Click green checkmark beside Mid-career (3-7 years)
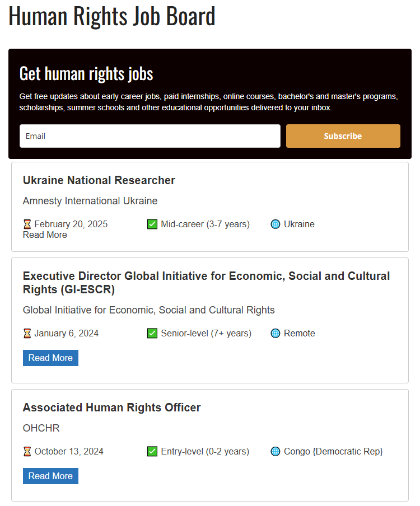The width and height of the screenshot is (420, 506). (152, 224)
